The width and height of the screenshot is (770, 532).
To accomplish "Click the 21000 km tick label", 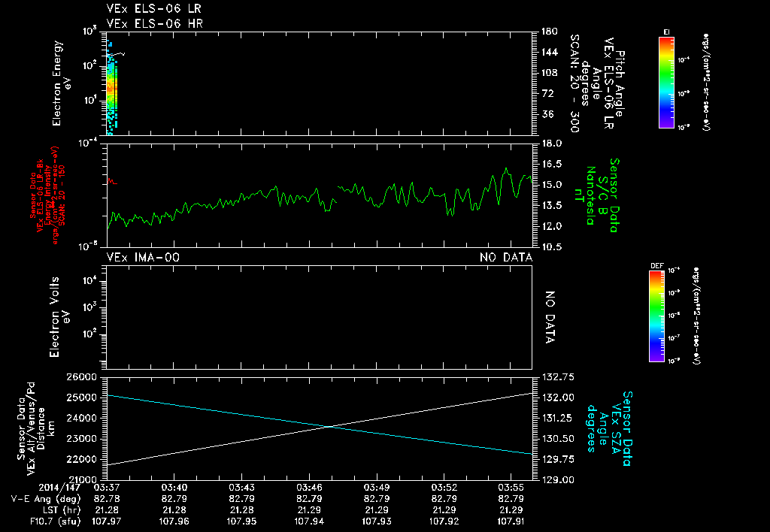I will click(x=81, y=480).
